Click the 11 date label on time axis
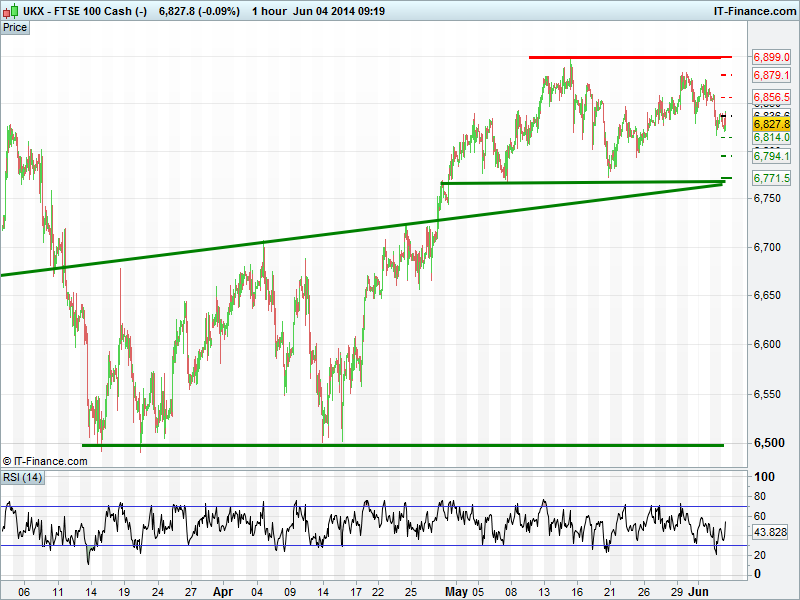This screenshot has width=800, height=600. (58, 592)
